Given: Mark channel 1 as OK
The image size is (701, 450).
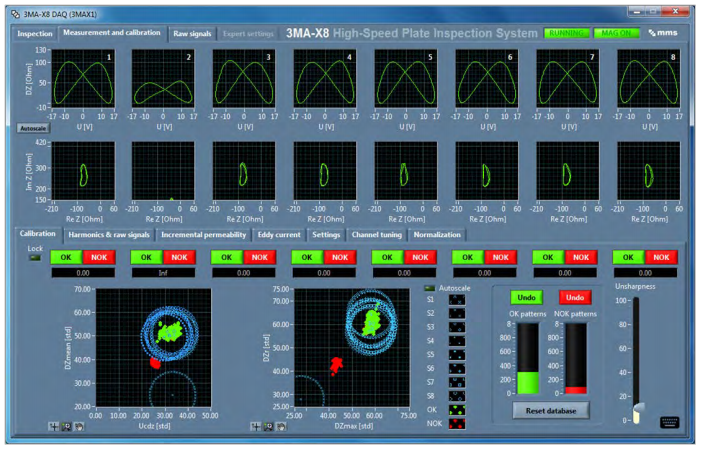Looking at the screenshot, I should pos(66,257).
